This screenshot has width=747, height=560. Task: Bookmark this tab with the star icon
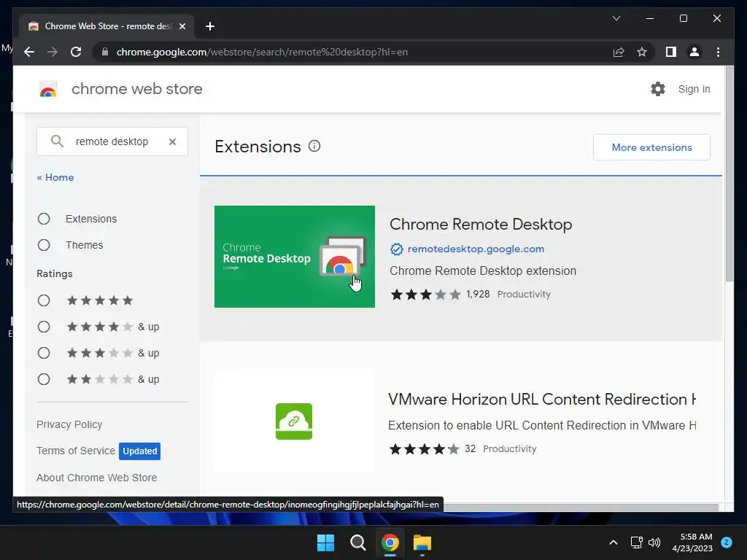pyautogui.click(x=642, y=52)
